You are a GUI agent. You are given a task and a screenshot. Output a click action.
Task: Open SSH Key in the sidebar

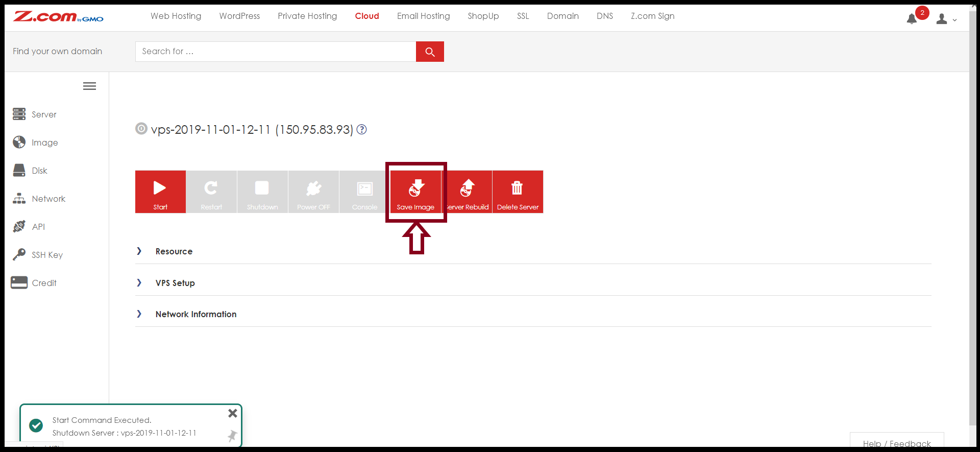(38, 255)
